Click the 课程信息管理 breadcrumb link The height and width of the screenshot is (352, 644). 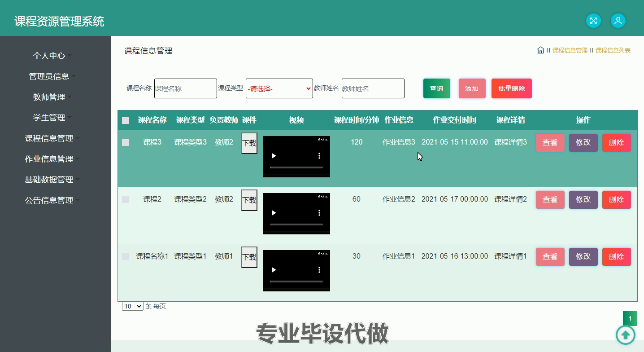point(570,50)
